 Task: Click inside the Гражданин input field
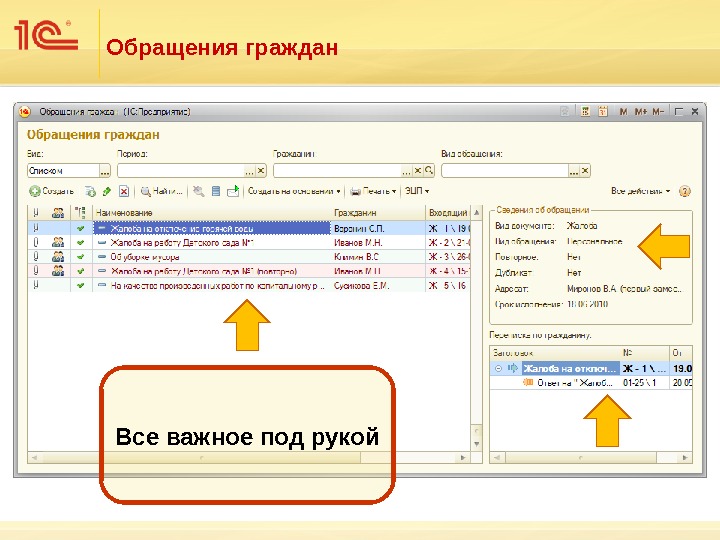click(337, 171)
